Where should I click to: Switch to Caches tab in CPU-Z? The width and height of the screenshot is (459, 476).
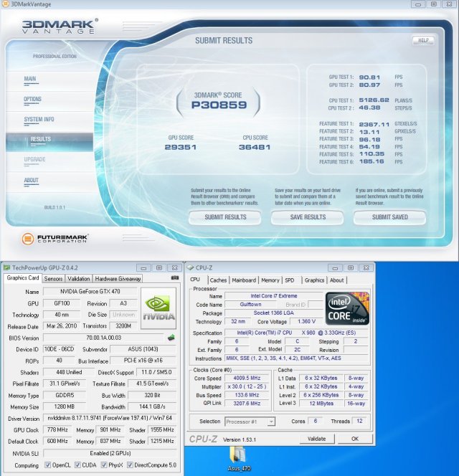[218, 280]
